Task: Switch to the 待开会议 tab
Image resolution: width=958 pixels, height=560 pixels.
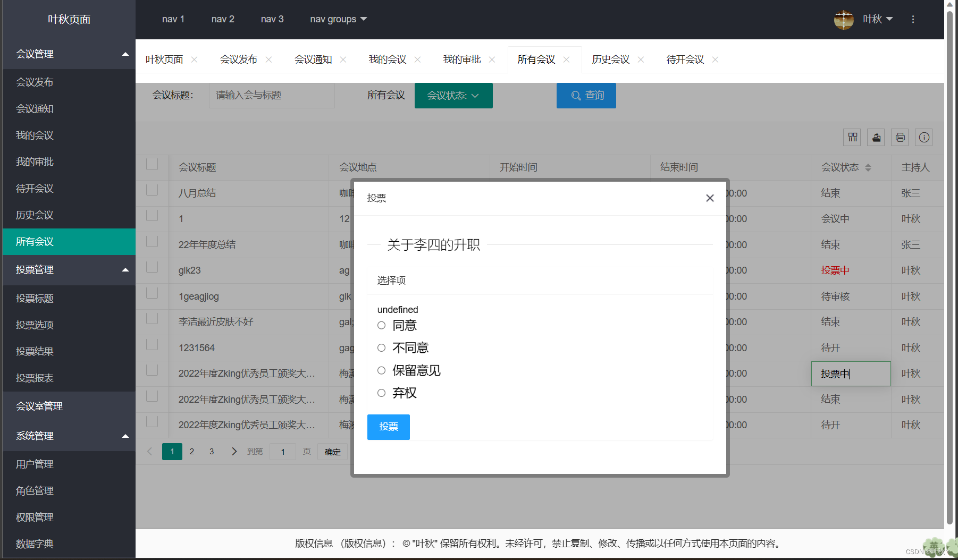Action: (x=685, y=60)
